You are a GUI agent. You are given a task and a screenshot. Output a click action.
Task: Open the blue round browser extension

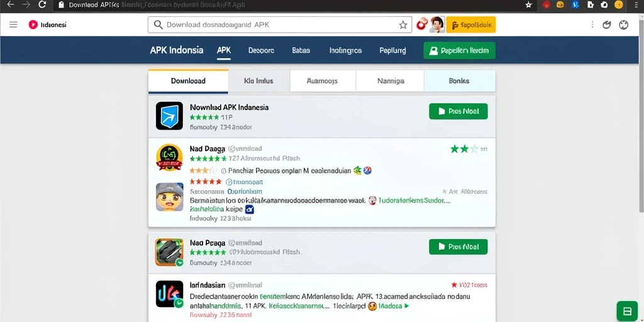[x=575, y=5]
